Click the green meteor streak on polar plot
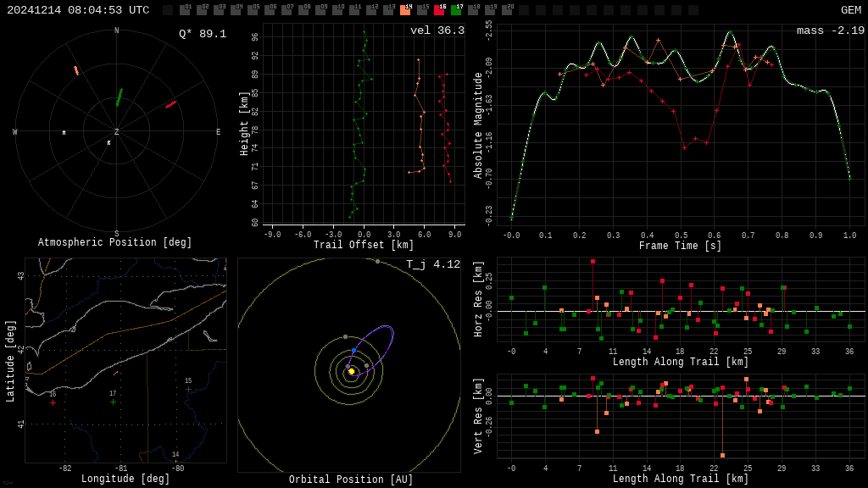The width and height of the screenshot is (868, 488). tap(119, 97)
